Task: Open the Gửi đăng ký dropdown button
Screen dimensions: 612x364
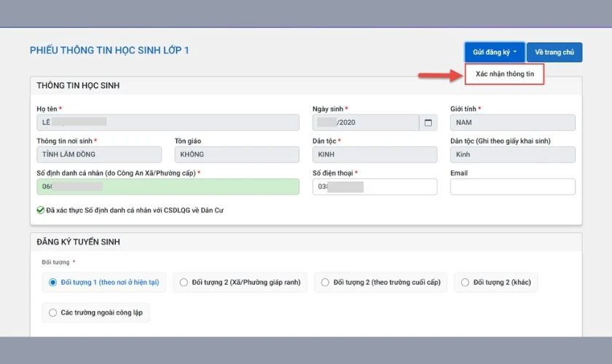Action: pos(494,52)
